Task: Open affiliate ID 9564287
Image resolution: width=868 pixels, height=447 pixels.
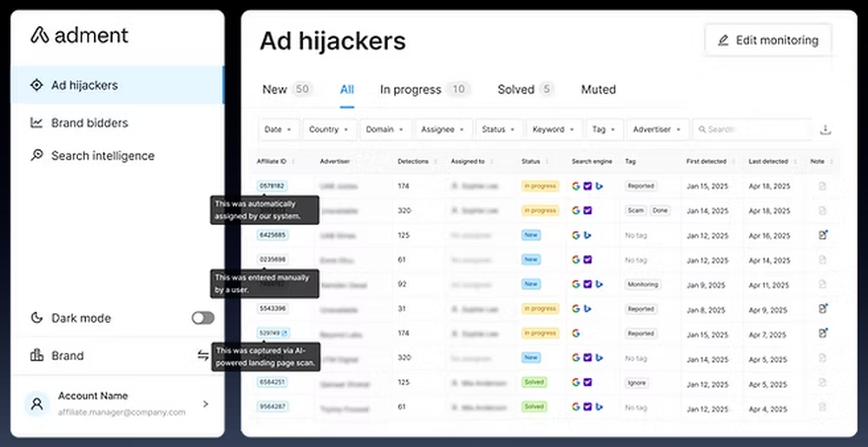Action: pyautogui.click(x=273, y=406)
